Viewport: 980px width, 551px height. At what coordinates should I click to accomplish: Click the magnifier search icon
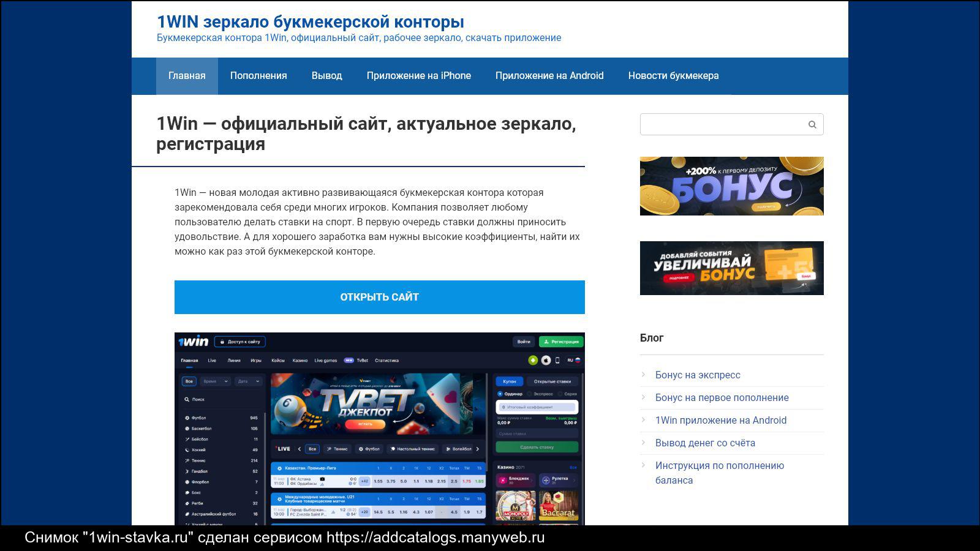(x=812, y=125)
